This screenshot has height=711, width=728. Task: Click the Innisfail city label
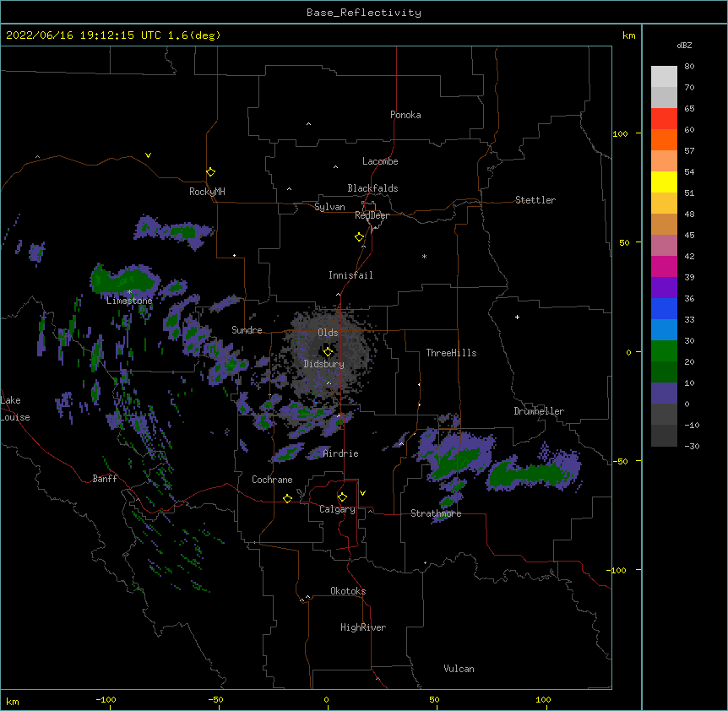click(x=350, y=275)
